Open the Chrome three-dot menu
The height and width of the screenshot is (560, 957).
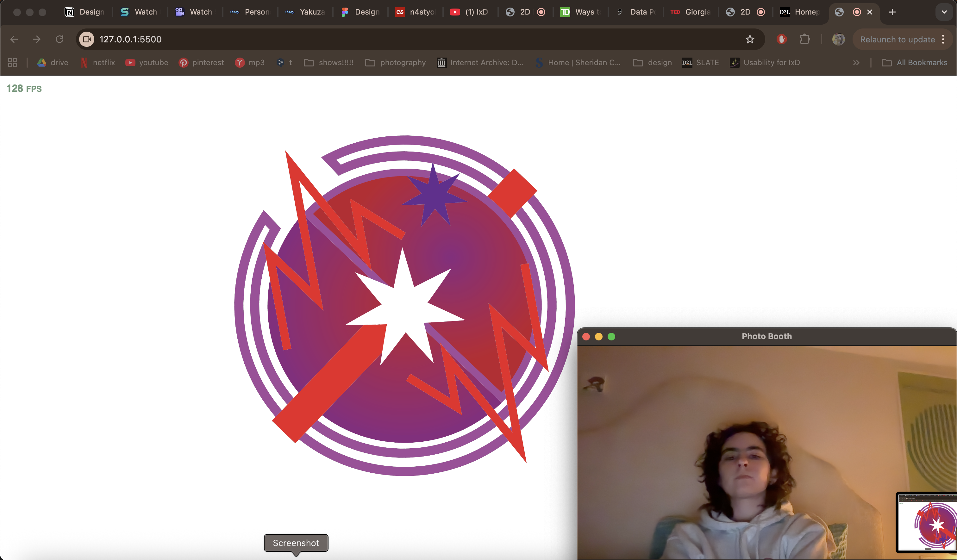(943, 39)
